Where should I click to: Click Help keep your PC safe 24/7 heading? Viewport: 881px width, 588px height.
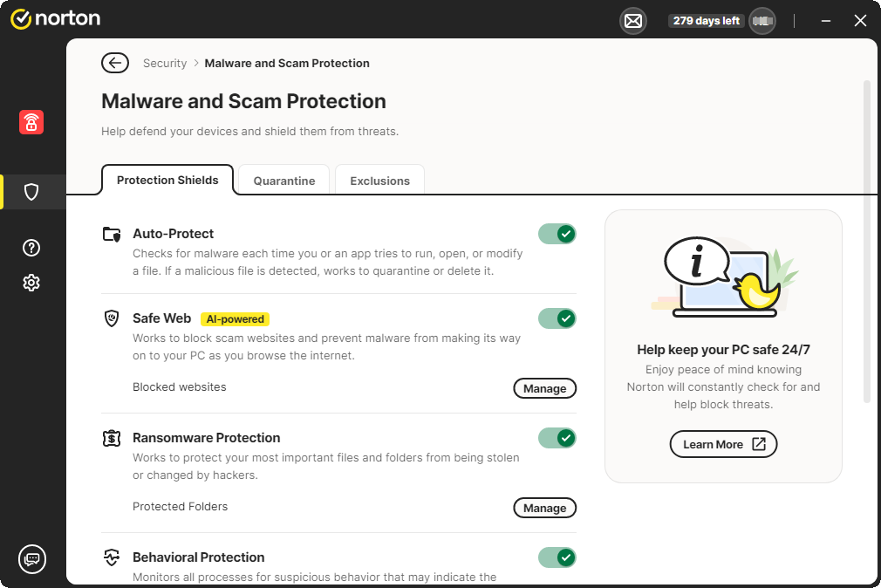[x=724, y=350]
